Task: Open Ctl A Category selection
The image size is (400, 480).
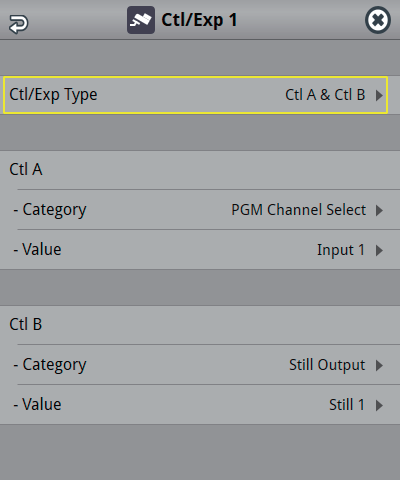Action: (x=200, y=210)
